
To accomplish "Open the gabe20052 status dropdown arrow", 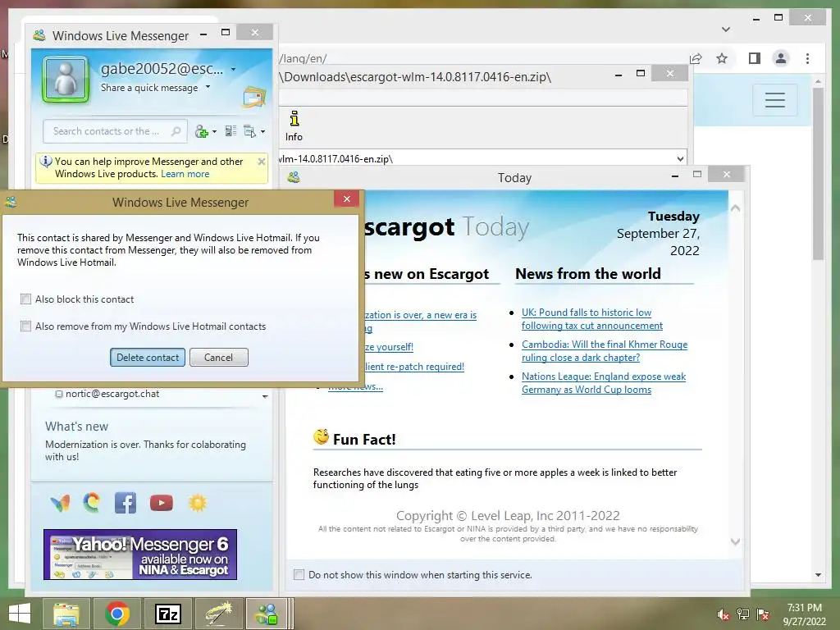I will pyautogui.click(x=233, y=69).
